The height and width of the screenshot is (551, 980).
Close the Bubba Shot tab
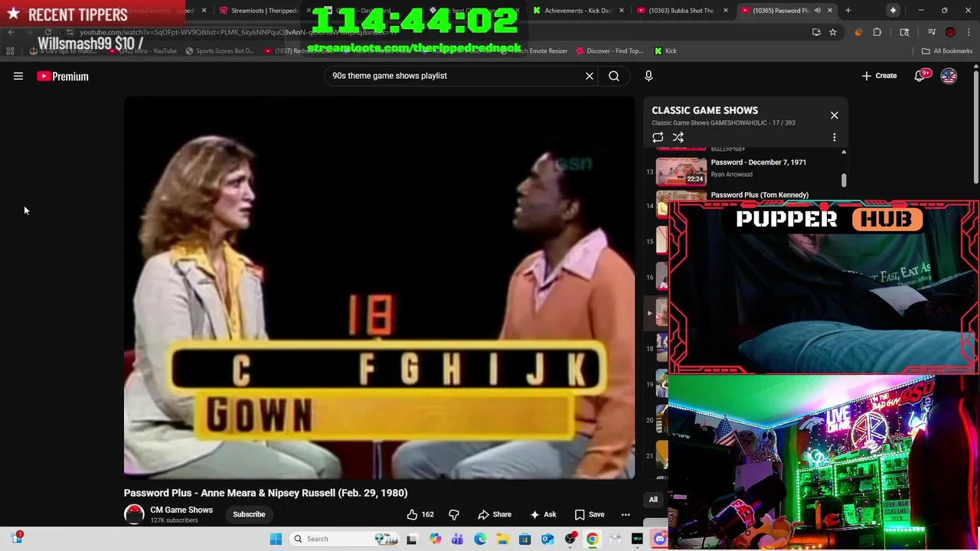click(726, 11)
